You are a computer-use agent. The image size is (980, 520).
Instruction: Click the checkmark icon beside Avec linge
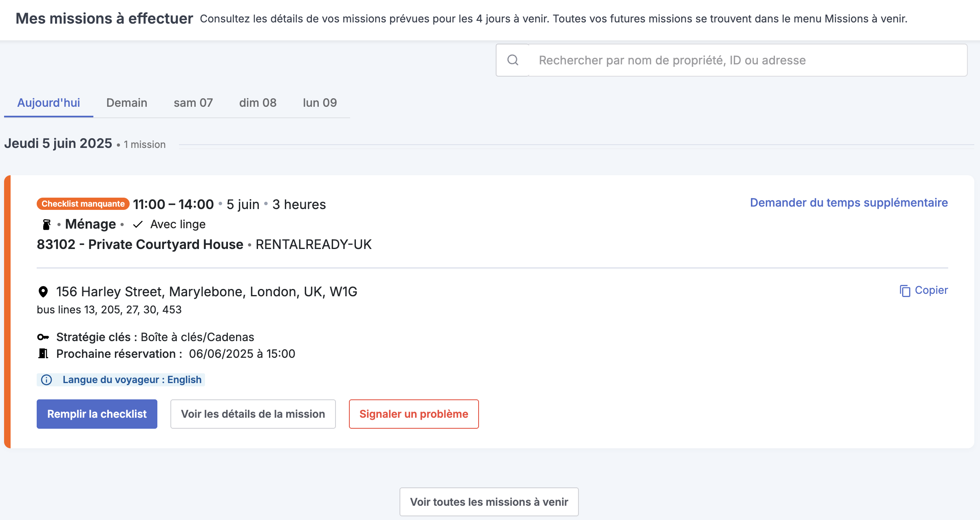pyautogui.click(x=138, y=225)
